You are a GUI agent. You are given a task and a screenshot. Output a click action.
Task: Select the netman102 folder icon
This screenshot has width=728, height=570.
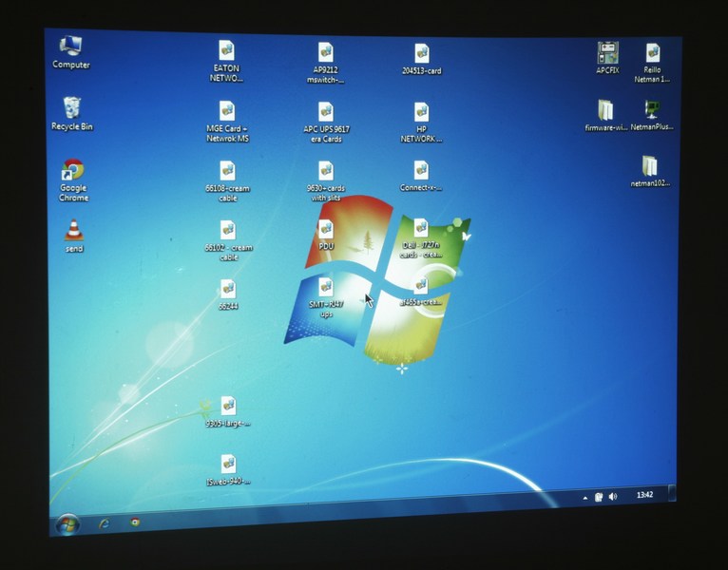click(x=650, y=171)
